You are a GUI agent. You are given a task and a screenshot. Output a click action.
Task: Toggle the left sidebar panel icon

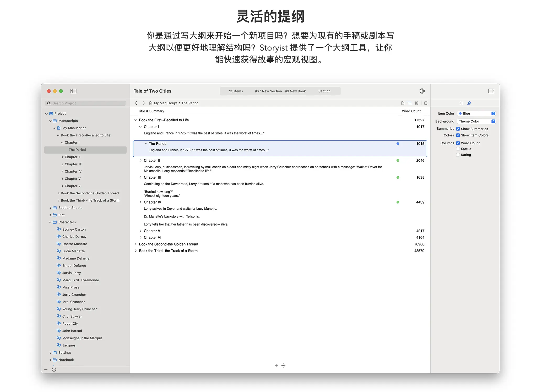73,91
